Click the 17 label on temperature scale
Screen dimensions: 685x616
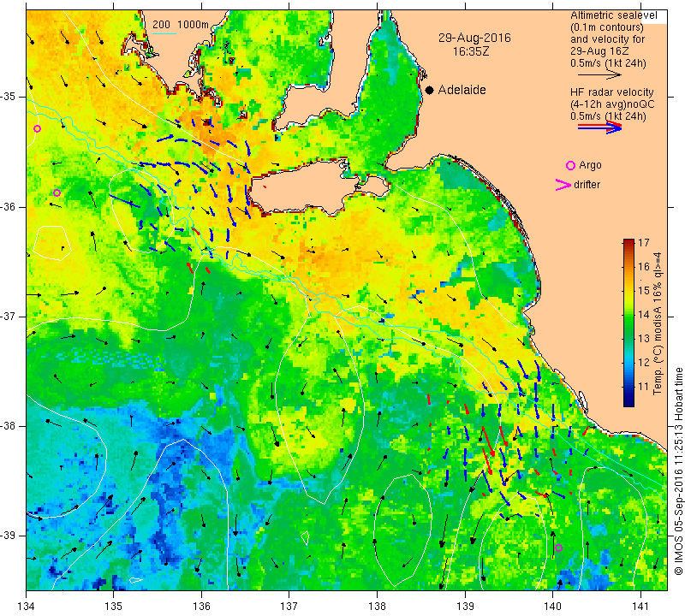[x=644, y=243]
